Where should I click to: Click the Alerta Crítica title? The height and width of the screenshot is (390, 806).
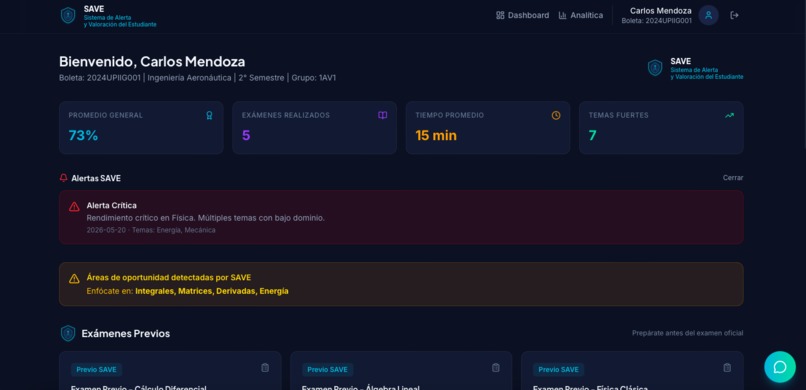coord(112,206)
